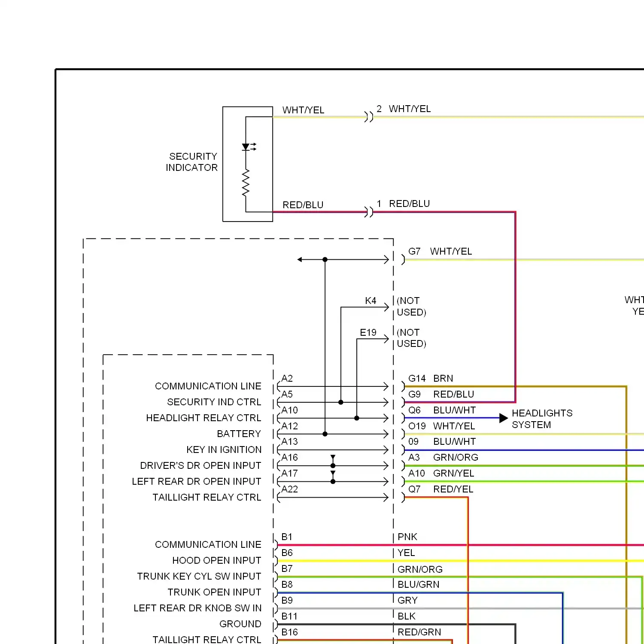Image resolution: width=644 pixels, height=644 pixels.
Task: Click the A13 terminal label
Action: 289,441
